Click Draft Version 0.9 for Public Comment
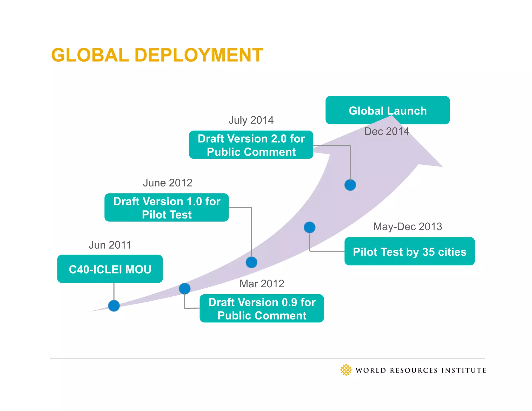This screenshot has height=411, width=532. coord(262,308)
